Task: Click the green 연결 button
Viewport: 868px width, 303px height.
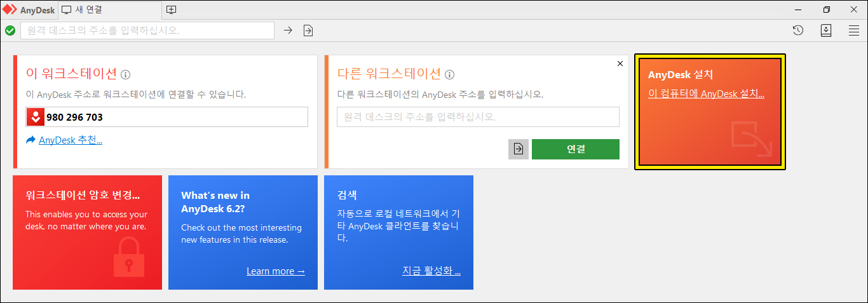Action: pos(576,149)
